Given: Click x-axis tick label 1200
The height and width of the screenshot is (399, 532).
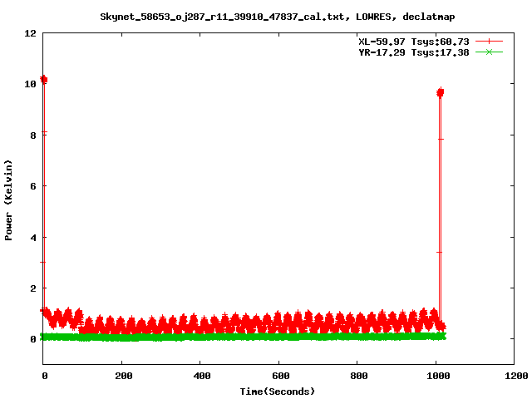Looking at the screenshot, I should 516,376.
